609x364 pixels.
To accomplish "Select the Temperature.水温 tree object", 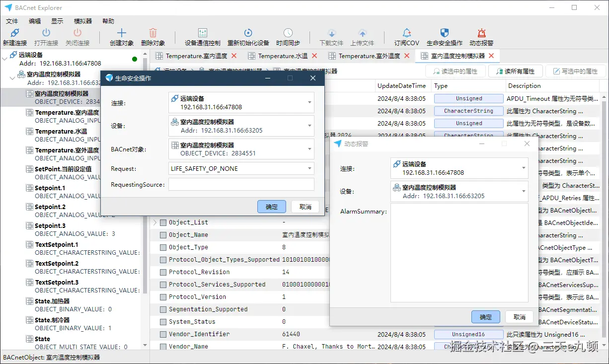I will 61,131.
